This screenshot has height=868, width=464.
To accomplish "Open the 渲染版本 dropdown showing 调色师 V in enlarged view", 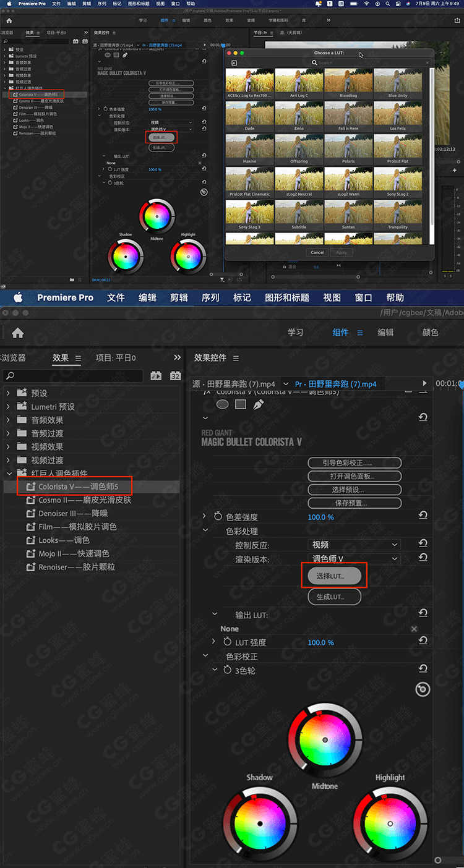I will [x=354, y=558].
